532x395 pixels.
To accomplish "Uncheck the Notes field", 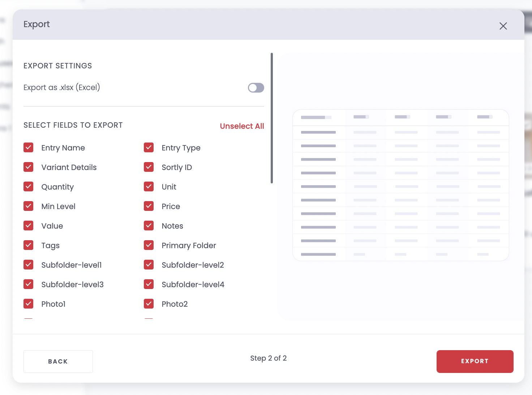I will click(149, 225).
